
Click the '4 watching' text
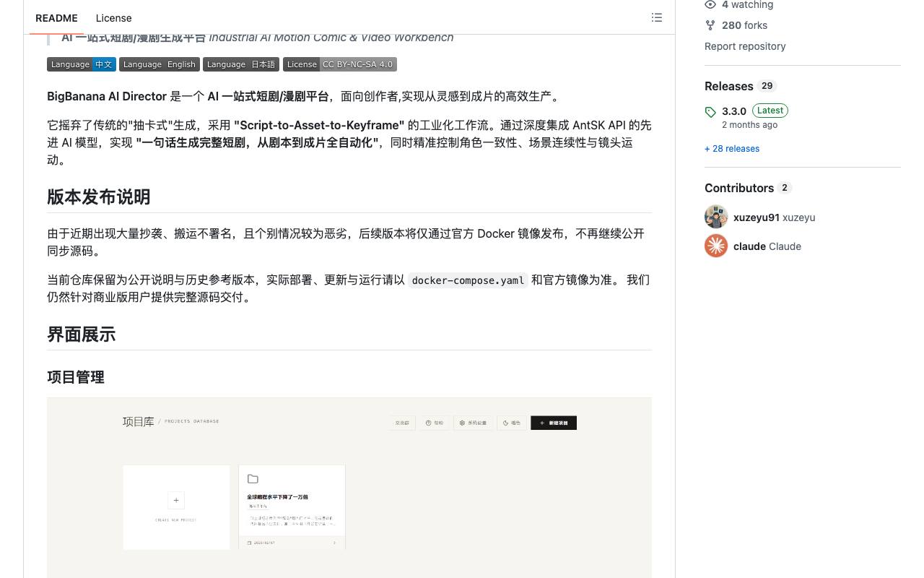point(747,5)
